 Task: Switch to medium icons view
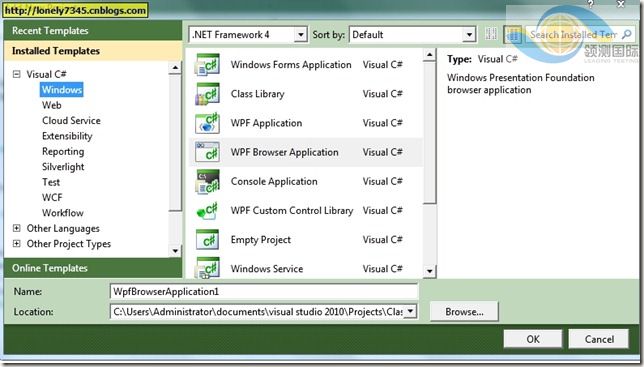coord(513,34)
